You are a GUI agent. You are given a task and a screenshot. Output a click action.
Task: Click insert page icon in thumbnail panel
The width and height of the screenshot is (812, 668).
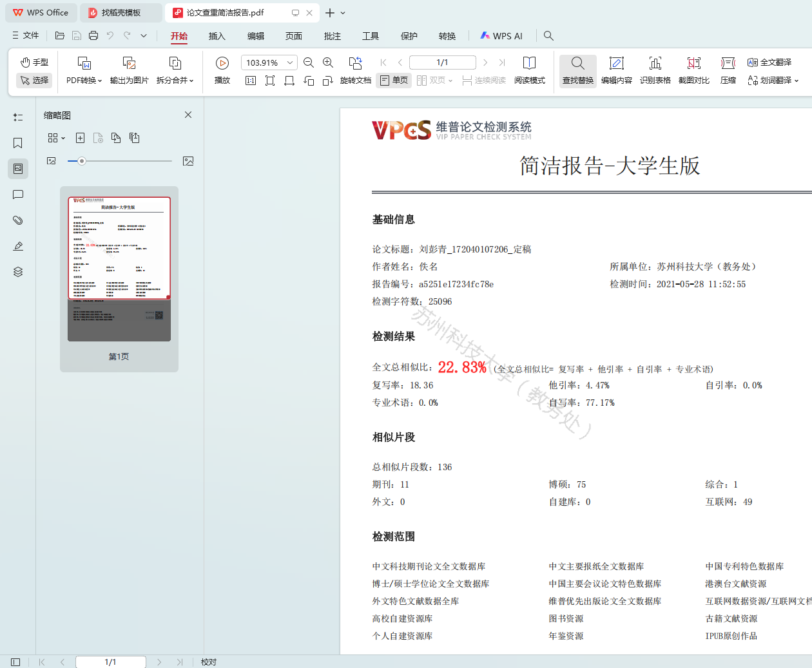pyautogui.click(x=80, y=138)
